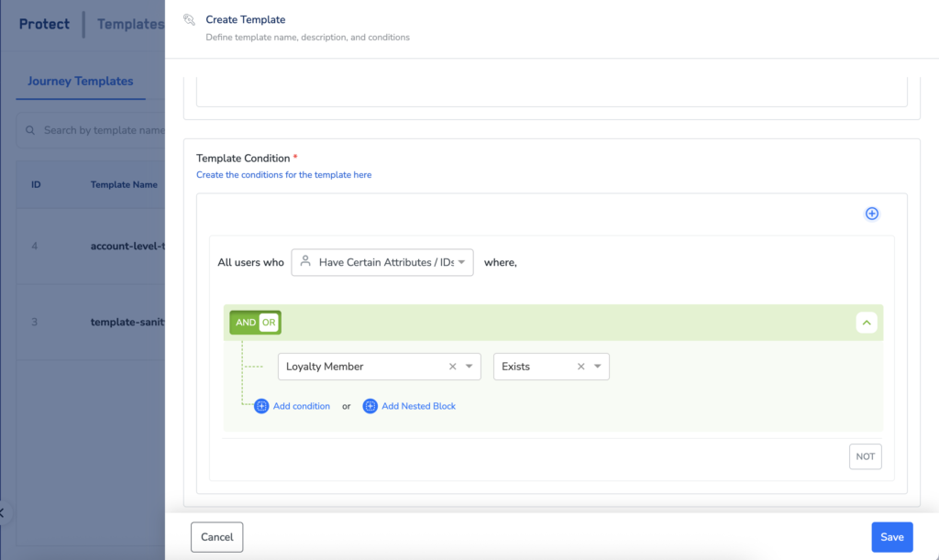Screen dimensions: 939x560
Task: Click the Add condition plus icon
Action: (261, 406)
